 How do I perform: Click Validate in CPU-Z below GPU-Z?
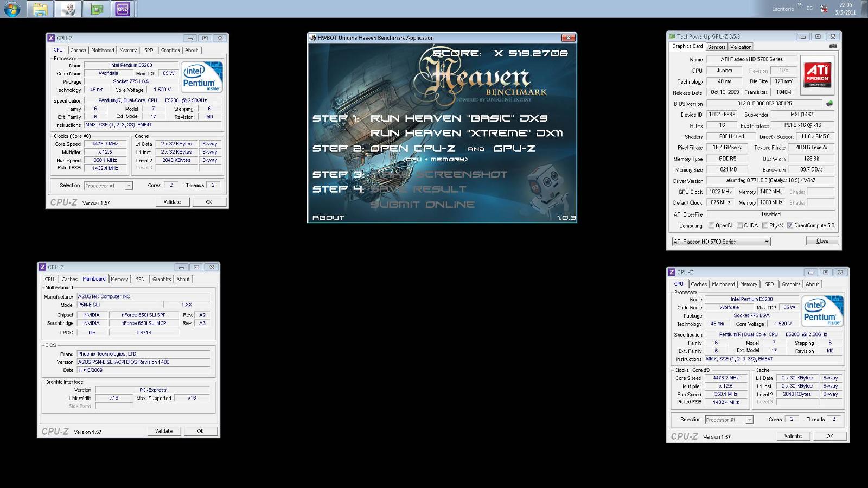(x=793, y=436)
